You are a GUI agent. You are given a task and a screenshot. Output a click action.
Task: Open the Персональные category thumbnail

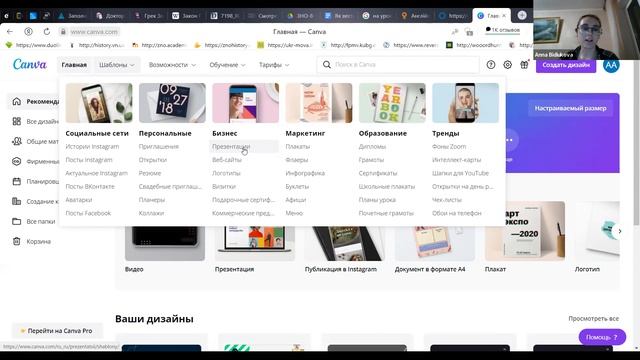click(x=172, y=103)
